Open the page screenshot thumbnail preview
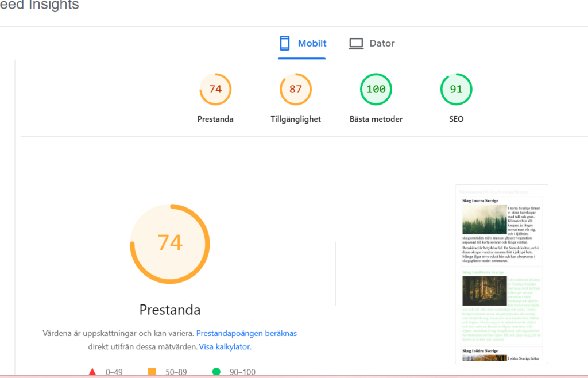The height and width of the screenshot is (378, 588). click(x=501, y=273)
